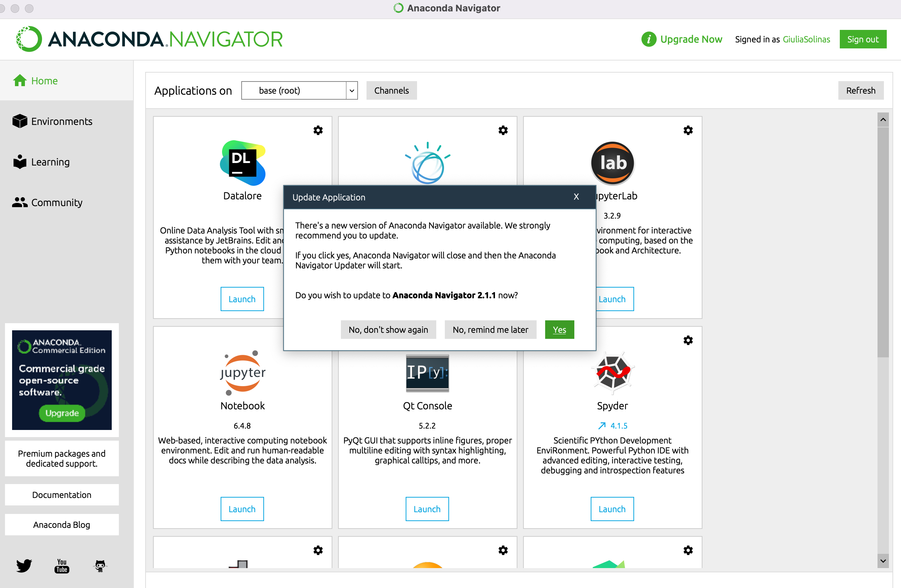Click the Upgrade Now info icon

pos(648,39)
